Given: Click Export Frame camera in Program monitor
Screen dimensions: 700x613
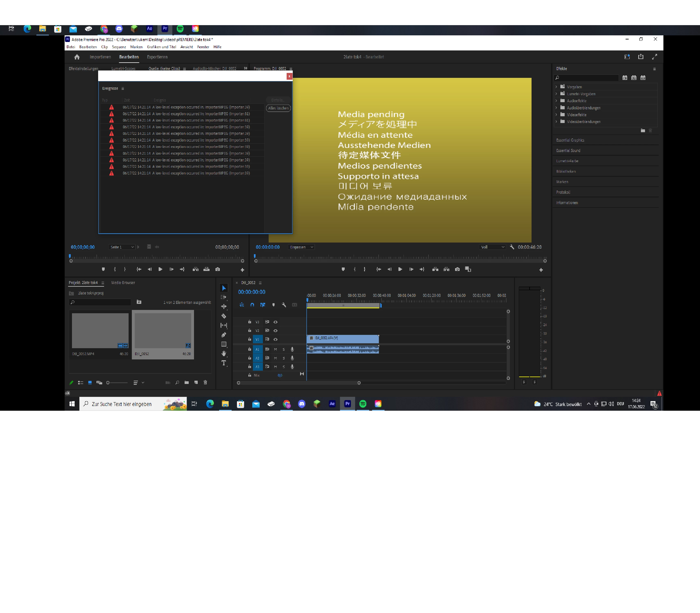Looking at the screenshot, I should 457,270.
